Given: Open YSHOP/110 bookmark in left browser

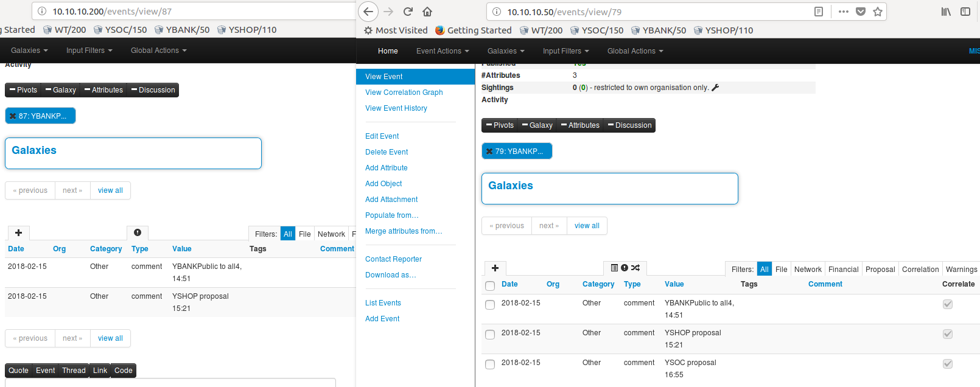Looking at the screenshot, I should [x=247, y=30].
